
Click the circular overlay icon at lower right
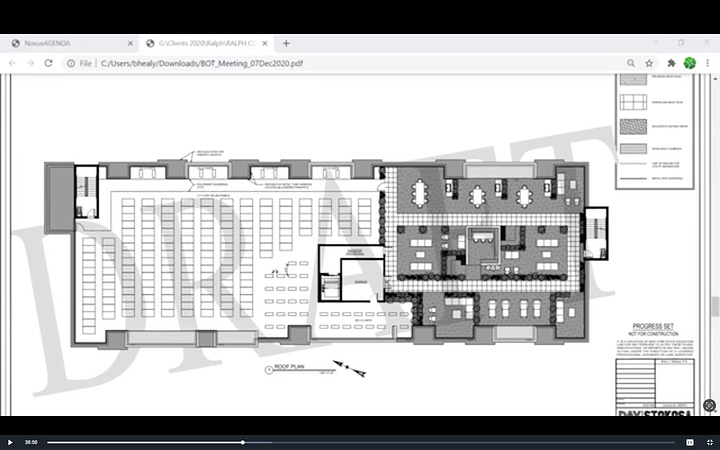709,405
